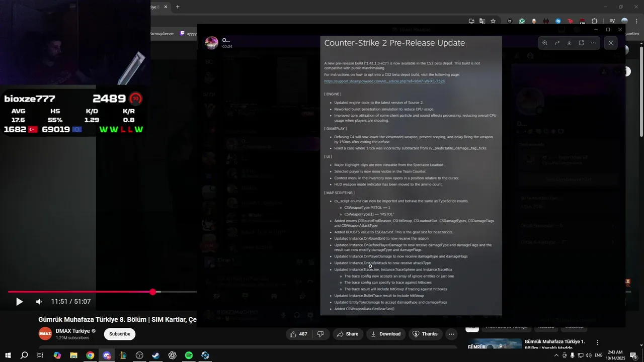Viewport: 644px width, 362px height.
Task: Subscribe to DMAX Turkiye
Action: click(x=120, y=334)
